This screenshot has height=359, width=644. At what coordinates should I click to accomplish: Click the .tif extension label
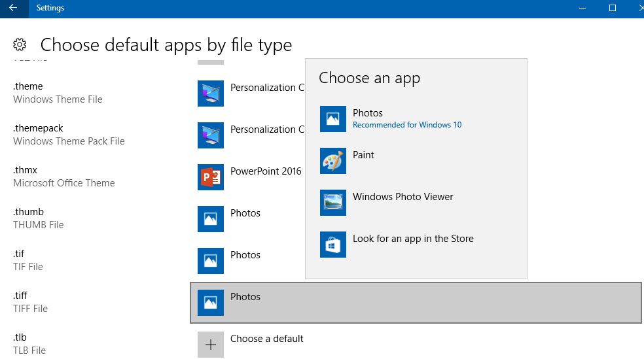click(19, 254)
